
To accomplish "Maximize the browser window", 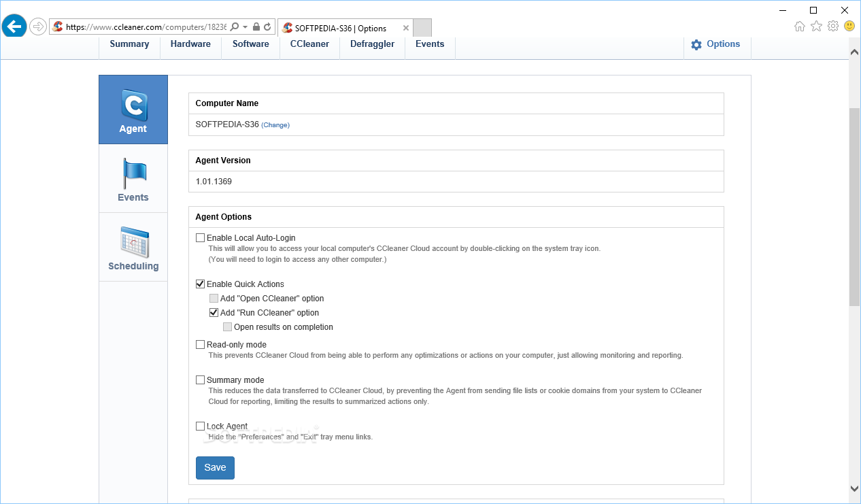I will [x=813, y=10].
